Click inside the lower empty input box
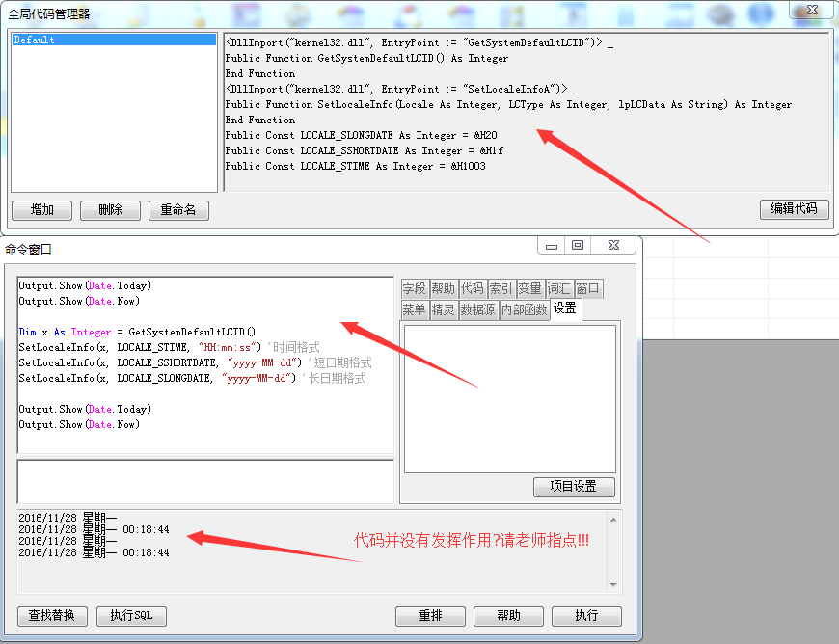Image resolution: width=839 pixels, height=644 pixels. (x=204, y=480)
